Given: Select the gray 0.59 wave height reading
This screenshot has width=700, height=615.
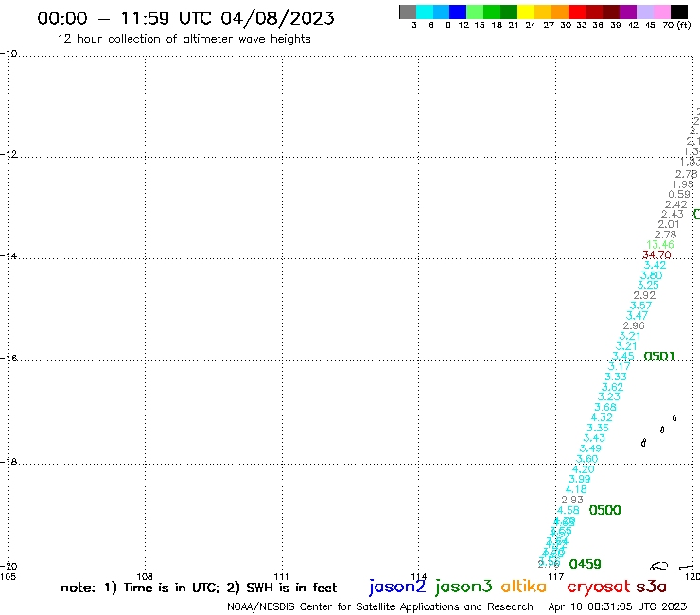Looking at the screenshot, I should click(679, 194).
